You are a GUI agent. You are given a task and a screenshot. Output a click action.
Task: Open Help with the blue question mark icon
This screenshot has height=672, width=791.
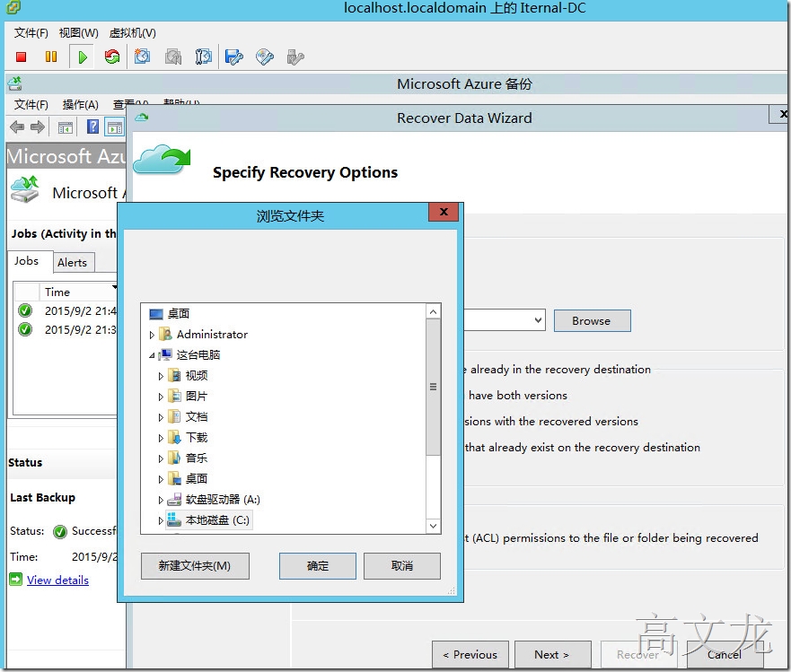[x=92, y=127]
